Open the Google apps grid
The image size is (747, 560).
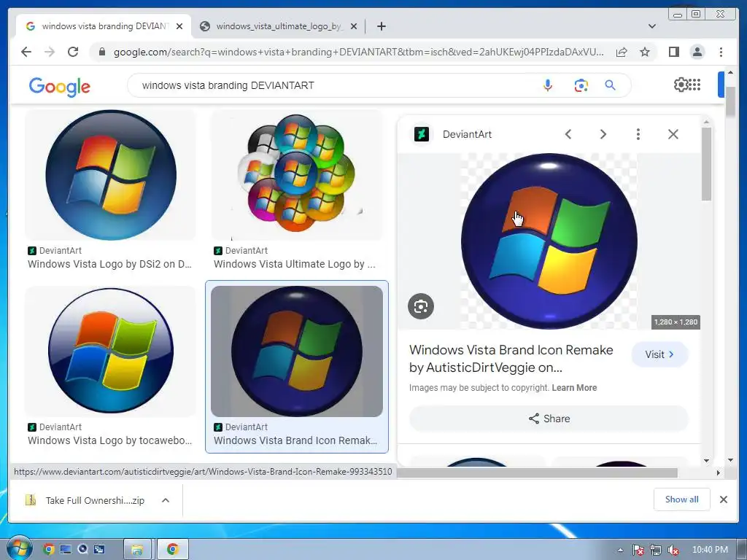point(694,85)
